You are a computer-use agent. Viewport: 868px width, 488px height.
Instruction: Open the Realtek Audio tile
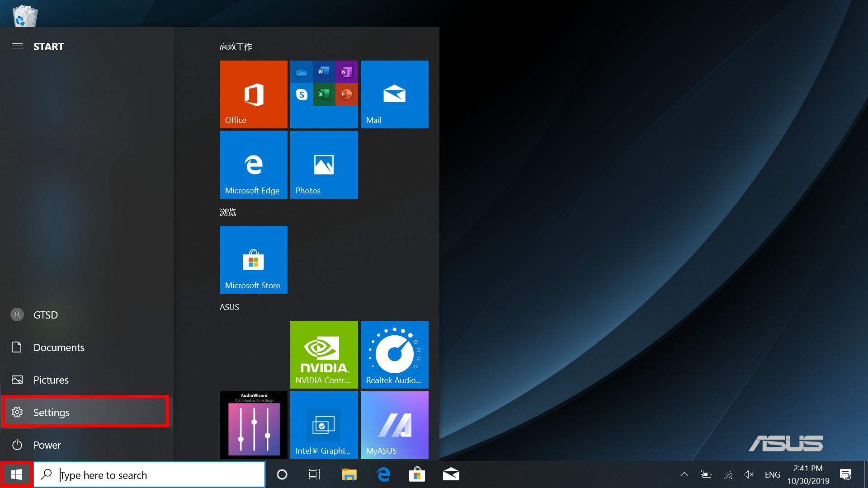pos(395,355)
